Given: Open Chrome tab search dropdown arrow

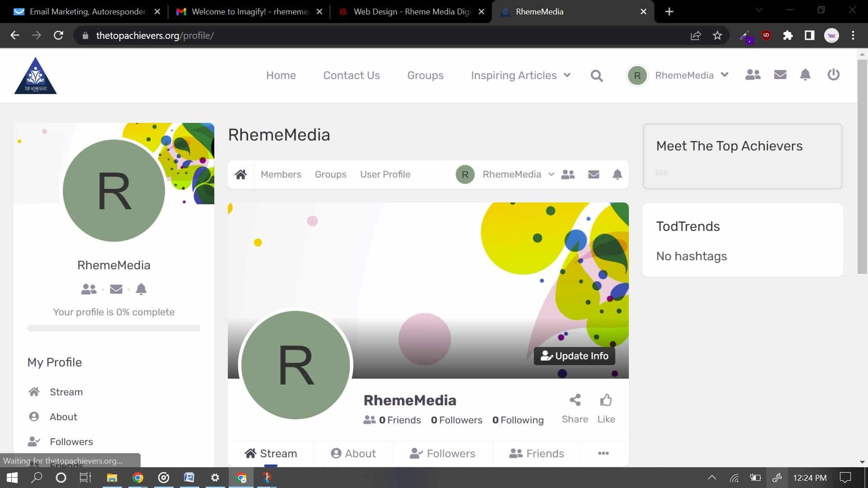Looking at the screenshot, I should click(759, 10).
